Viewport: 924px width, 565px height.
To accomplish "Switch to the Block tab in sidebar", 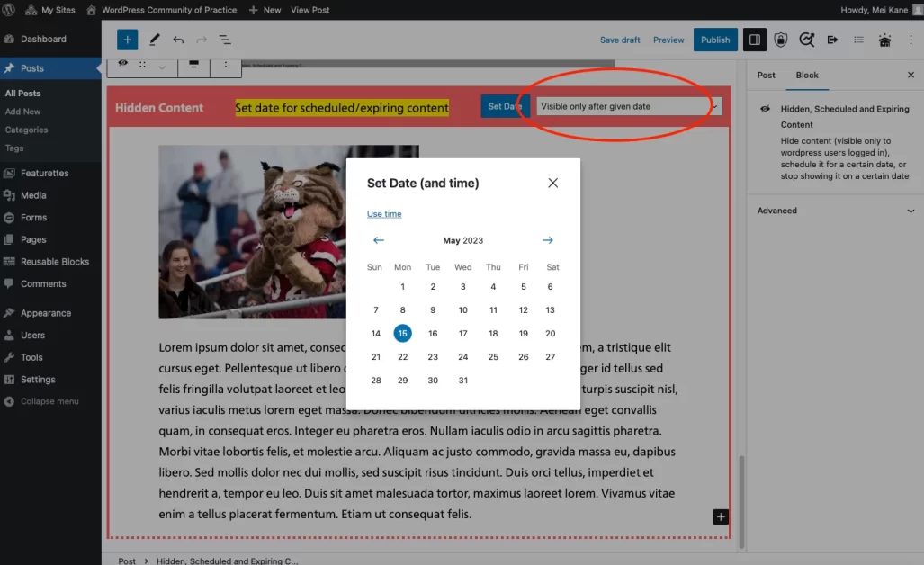I will [x=807, y=76].
